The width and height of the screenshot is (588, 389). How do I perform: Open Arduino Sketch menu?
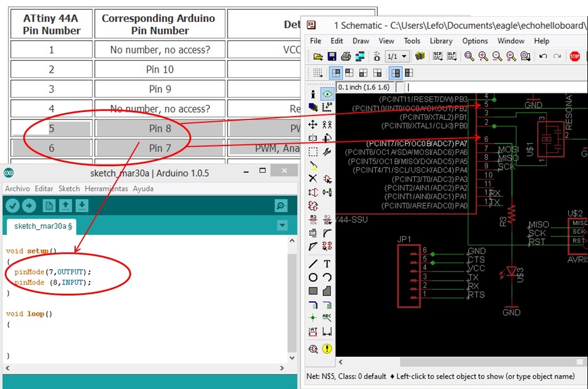tap(69, 189)
